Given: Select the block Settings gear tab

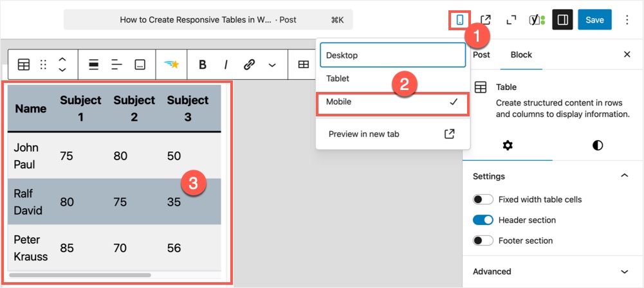Looking at the screenshot, I should (x=508, y=145).
